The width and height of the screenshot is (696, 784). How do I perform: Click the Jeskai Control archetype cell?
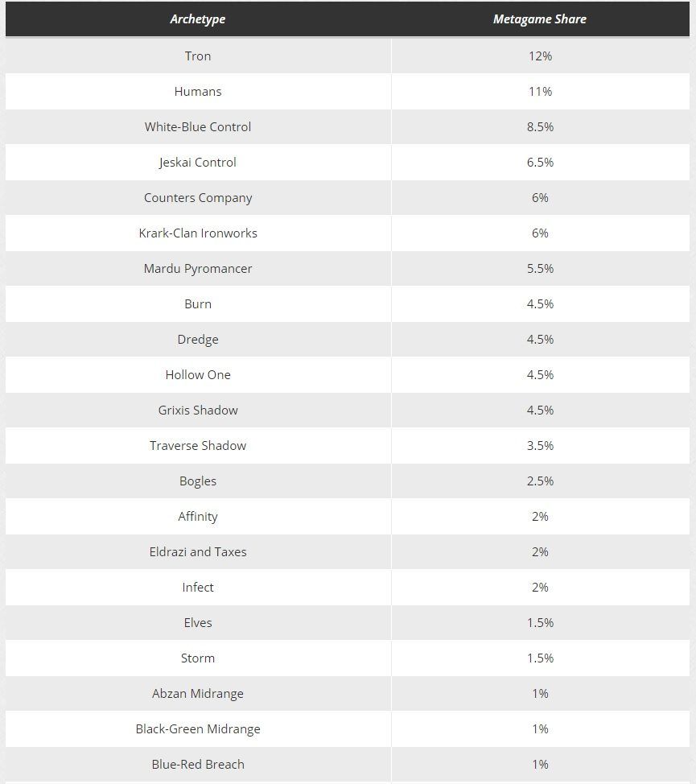click(198, 163)
